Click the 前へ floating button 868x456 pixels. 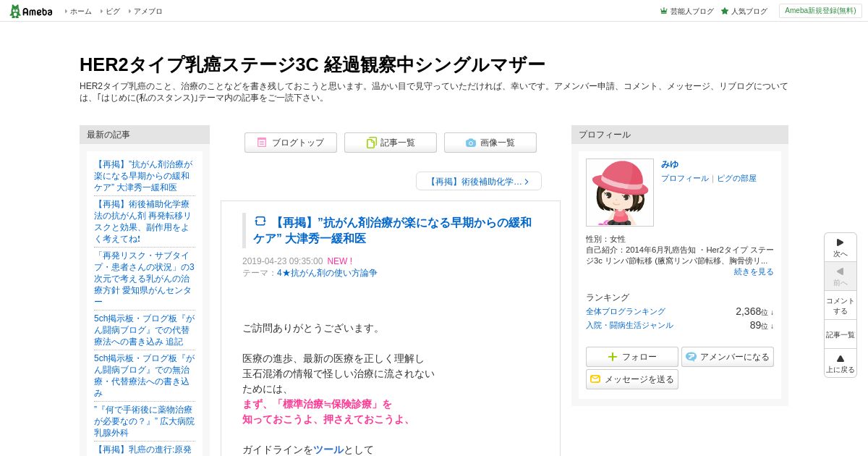[x=841, y=276]
